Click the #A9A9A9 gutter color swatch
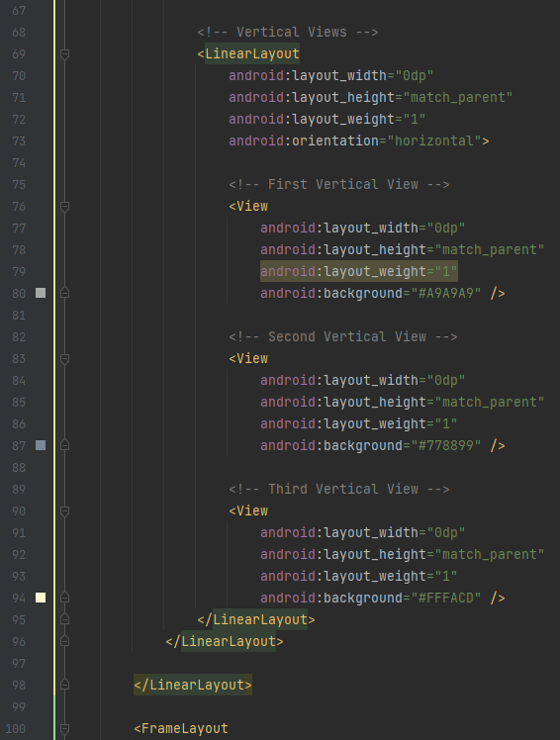 pyautogui.click(x=41, y=293)
